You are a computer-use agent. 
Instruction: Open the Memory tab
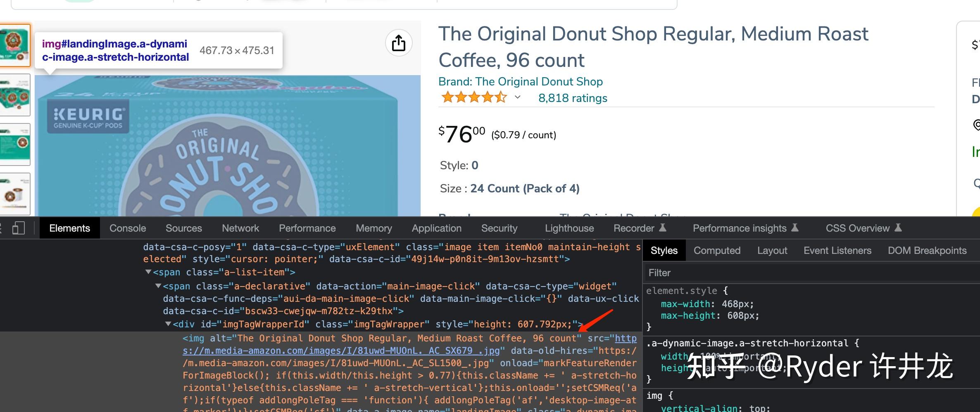point(374,228)
